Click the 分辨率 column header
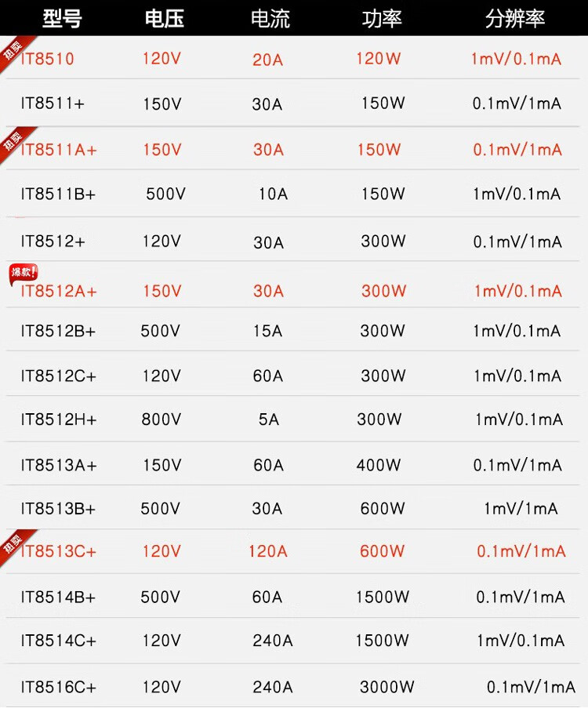 pos(514,19)
